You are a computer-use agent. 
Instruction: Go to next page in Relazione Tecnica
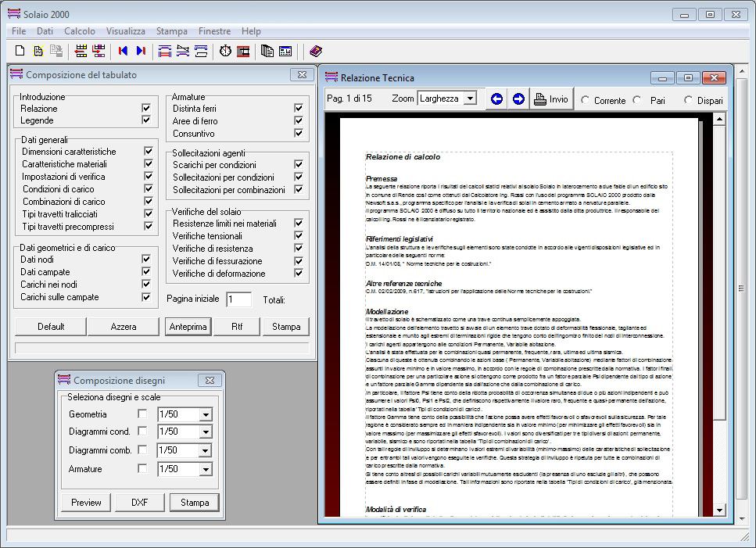click(518, 98)
